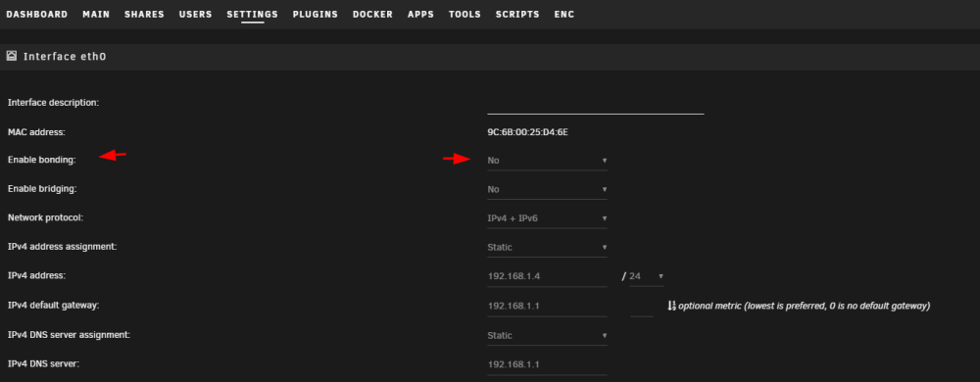
Task: Focus the Interface description input field
Action: click(596, 104)
